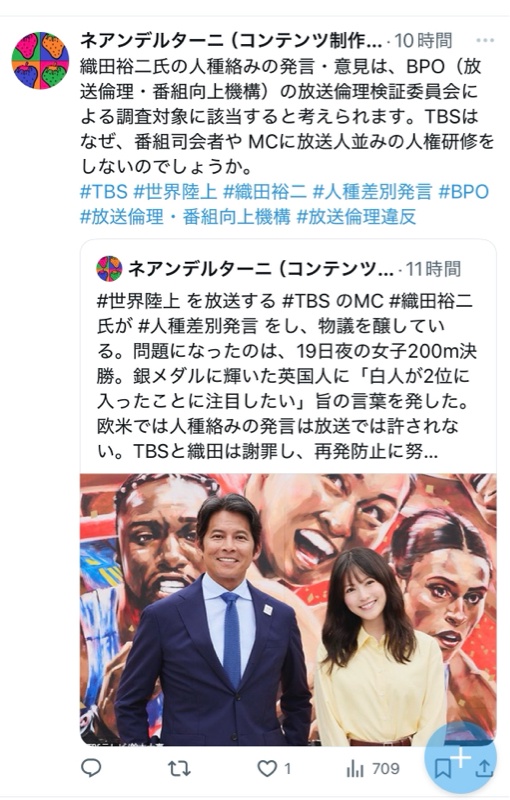Open the #放送倫理・番組向上機構 hashtag
This screenshot has width=510, height=800.
click(185, 217)
